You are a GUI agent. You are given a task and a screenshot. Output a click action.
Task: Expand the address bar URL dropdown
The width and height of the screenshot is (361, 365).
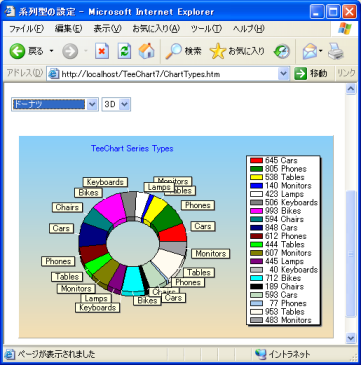tap(284, 74)
